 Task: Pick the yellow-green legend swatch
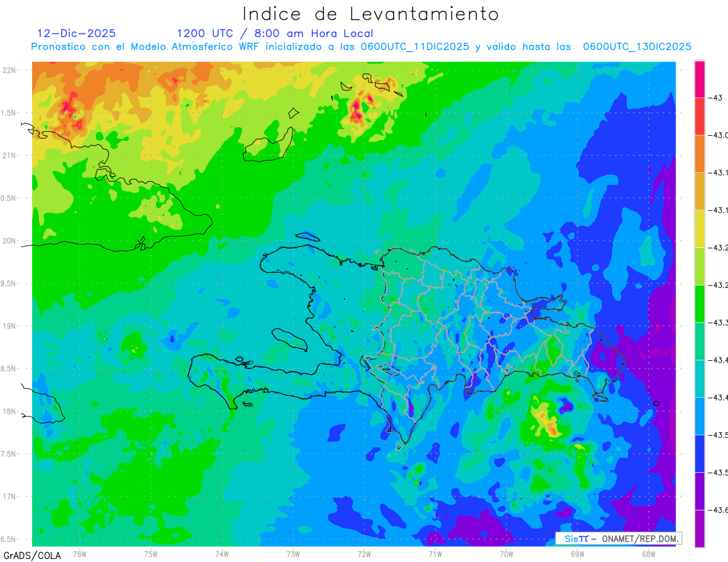tap(699, 266)
